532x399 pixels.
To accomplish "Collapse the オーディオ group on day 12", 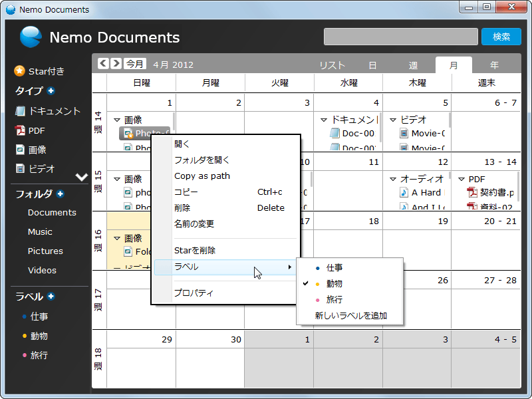I will pos(393,179).
